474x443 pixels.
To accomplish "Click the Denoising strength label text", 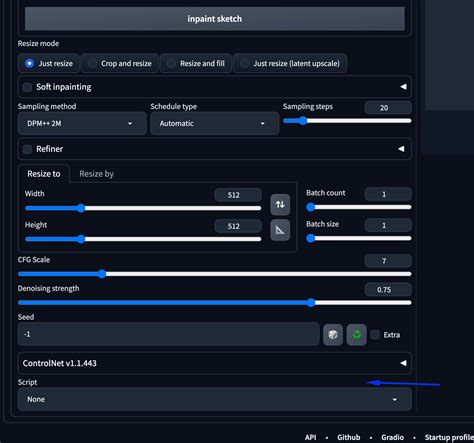I will pos(48,288).
